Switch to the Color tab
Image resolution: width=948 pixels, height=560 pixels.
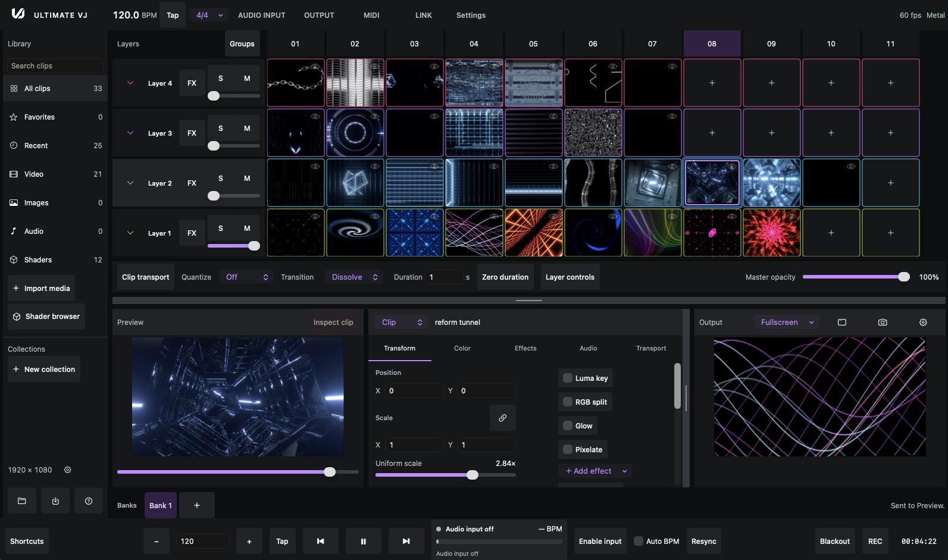click(462, 348)
